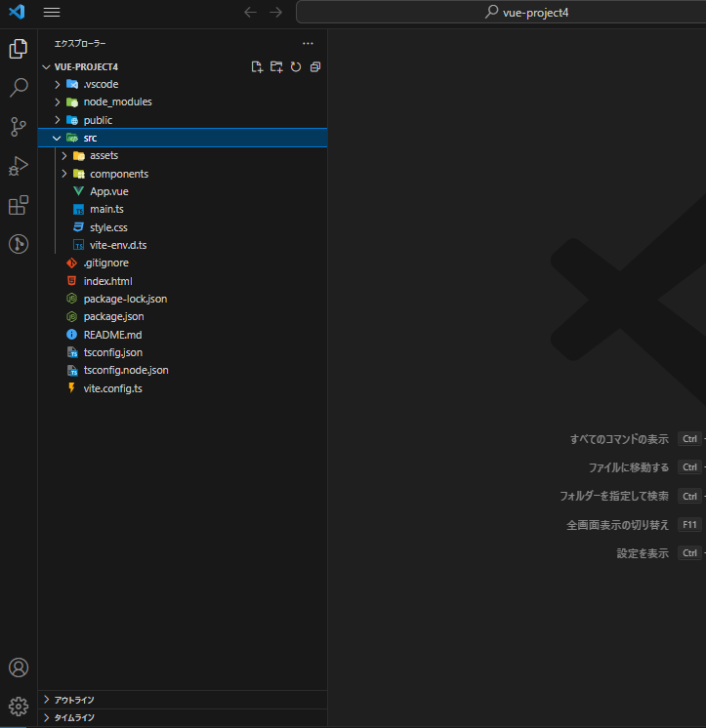Select the public folder name

(98, 120)
